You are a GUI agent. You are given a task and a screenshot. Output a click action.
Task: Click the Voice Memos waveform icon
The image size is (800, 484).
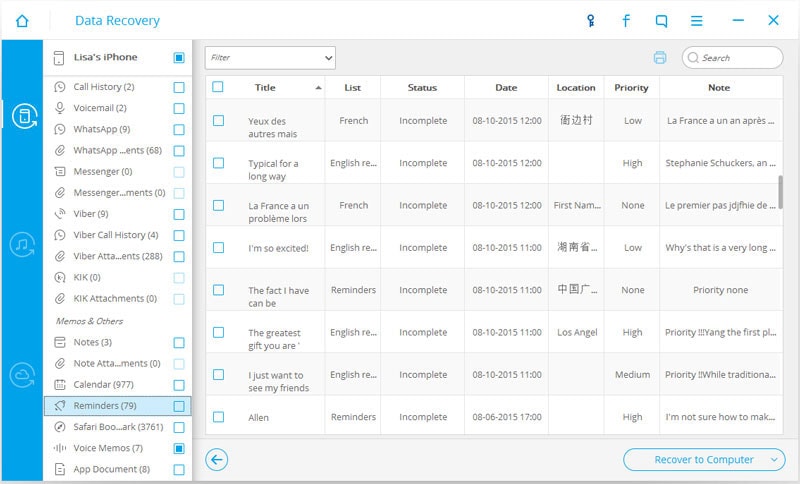click(x=60, y=448)
